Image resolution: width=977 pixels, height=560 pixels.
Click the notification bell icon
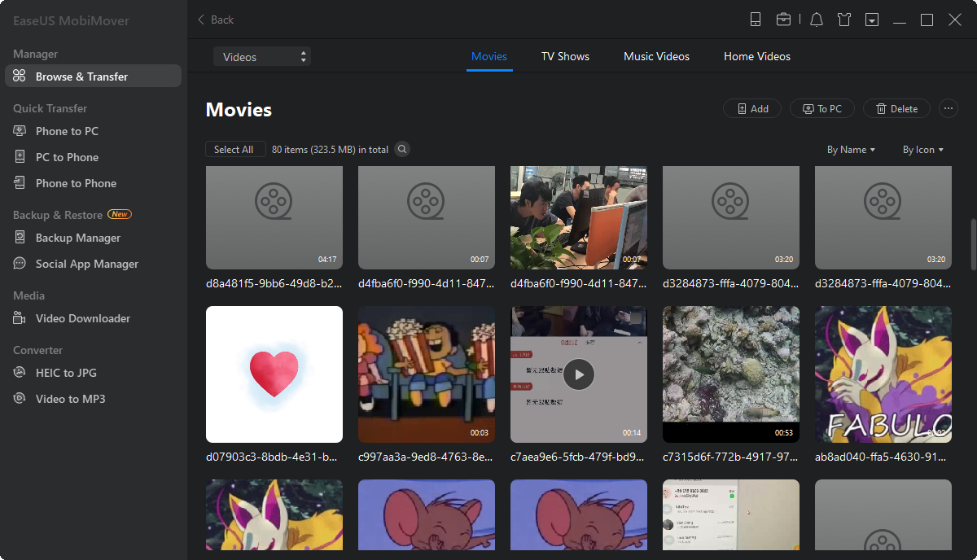[x=817, y=20]
